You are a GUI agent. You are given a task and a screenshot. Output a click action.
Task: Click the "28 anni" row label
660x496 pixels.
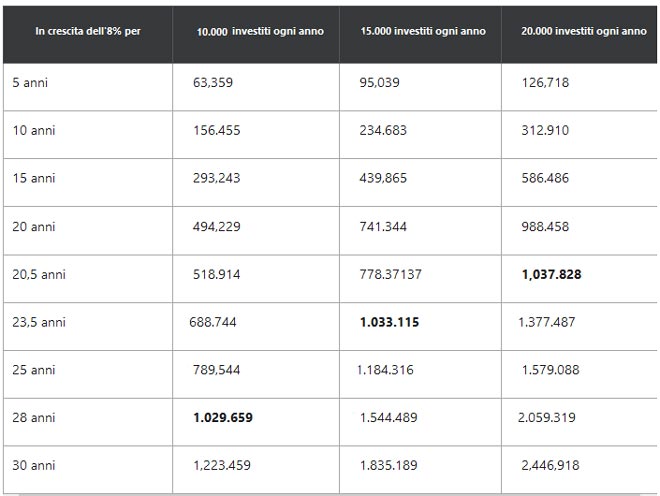tap(33, 417)
